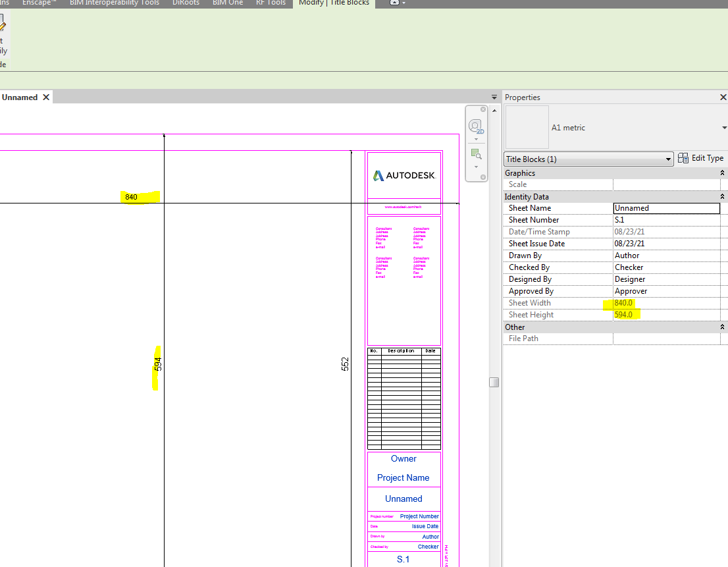Collapse the Graphics properties section

(723, 173)
